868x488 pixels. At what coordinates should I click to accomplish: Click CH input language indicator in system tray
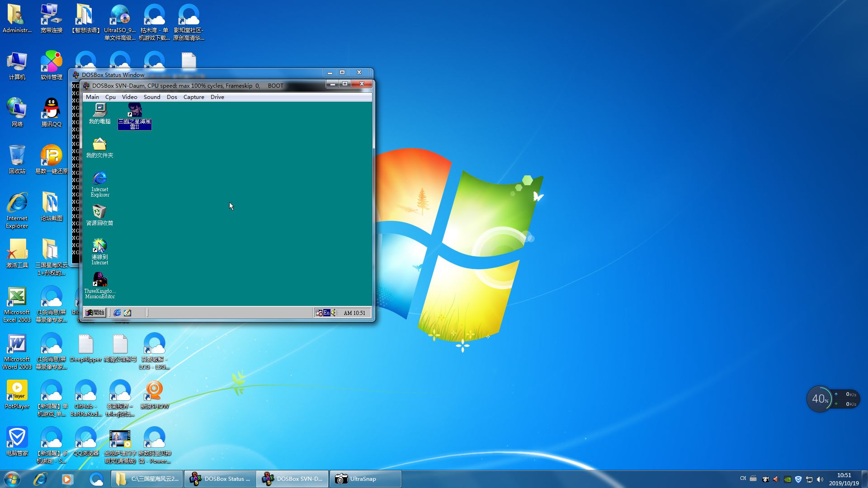743,479
